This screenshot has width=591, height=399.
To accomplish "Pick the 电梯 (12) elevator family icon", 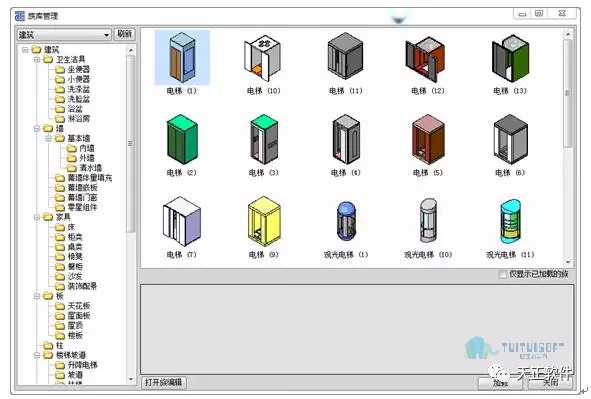I will pos(426,59).
